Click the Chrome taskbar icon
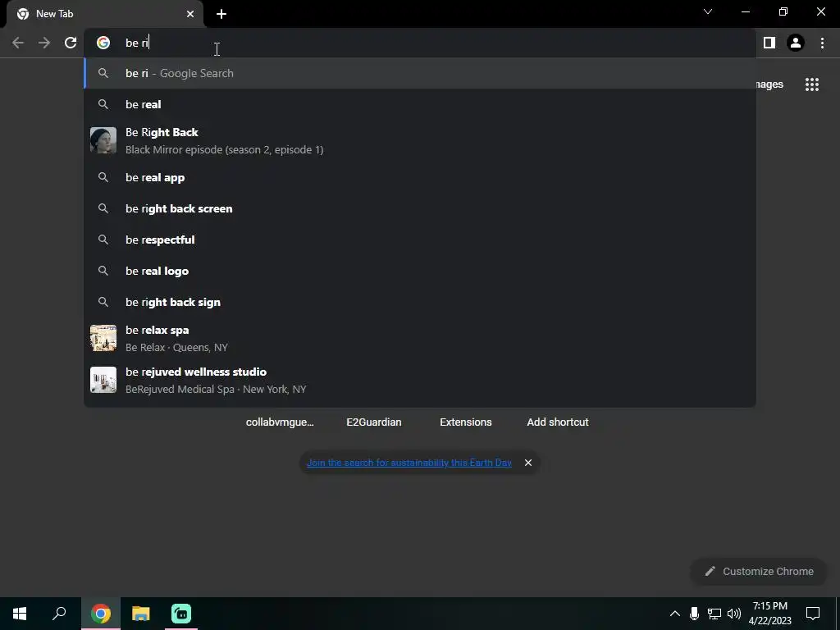Image resolution: width=840 pixels, height=630 pixels. pyautogui.click(x=100, y=614)
